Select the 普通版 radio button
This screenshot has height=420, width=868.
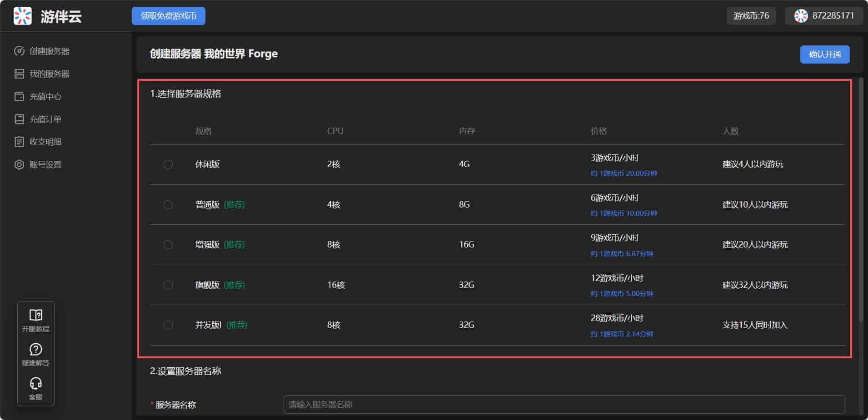pyautogui.click(x=168, y=205)
